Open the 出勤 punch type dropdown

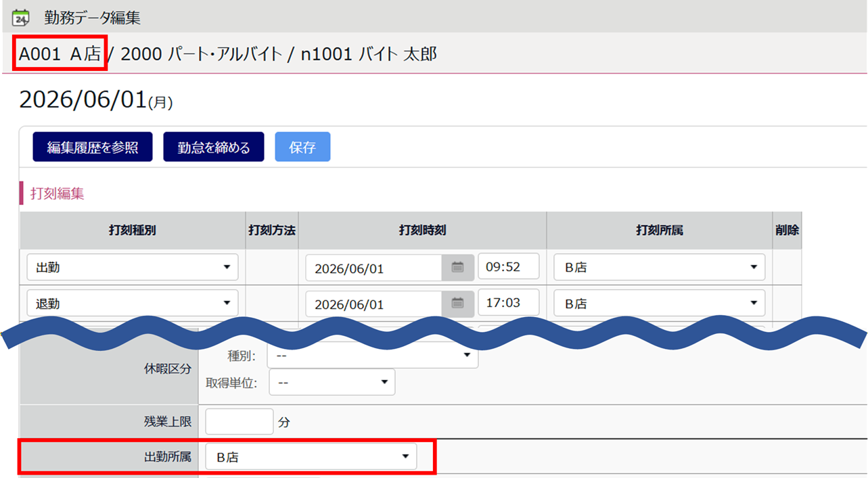[133, 267]
